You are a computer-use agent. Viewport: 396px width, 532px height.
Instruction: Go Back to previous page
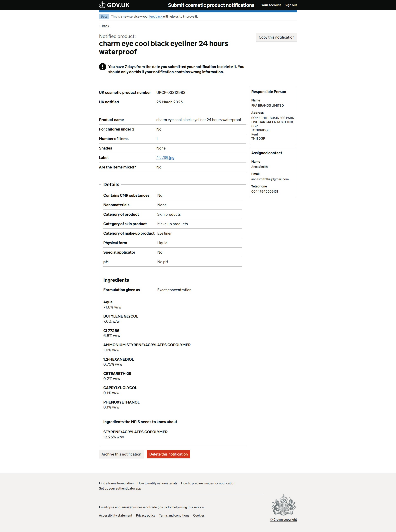pos(105,26)
